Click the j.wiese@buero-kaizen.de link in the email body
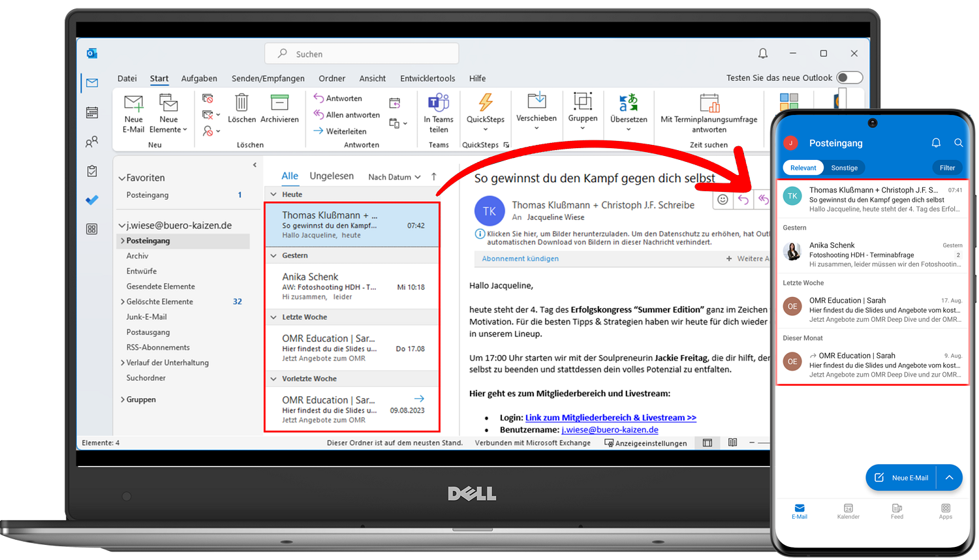The width and height of the screenshot is (979, 560). pos(610,430)
